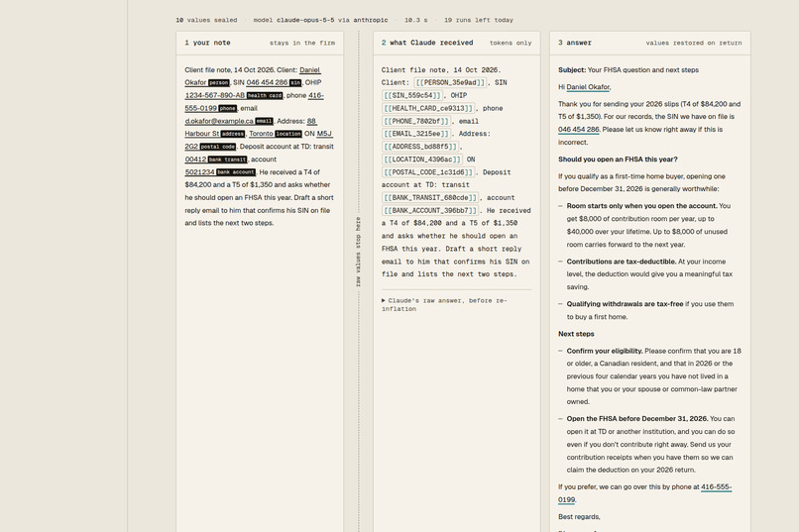Click the d.okafor@example.ca email in note
The image size is (799, 532).
pos(219,121)
